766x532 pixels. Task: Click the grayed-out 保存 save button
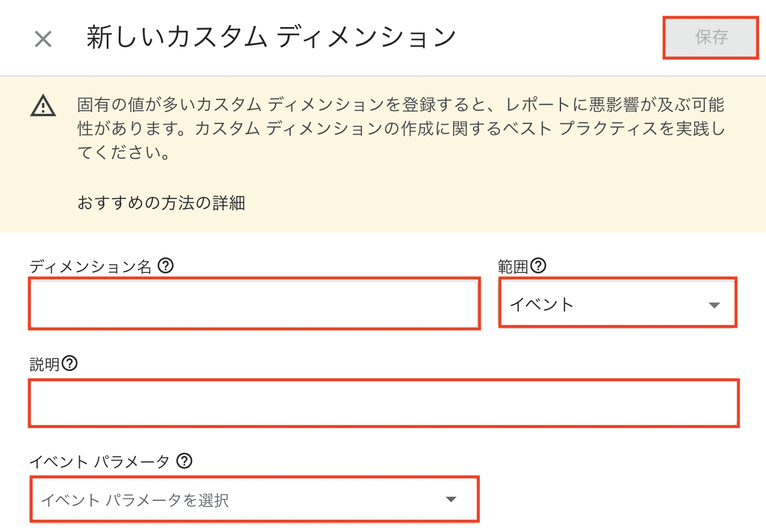(710, 37)
